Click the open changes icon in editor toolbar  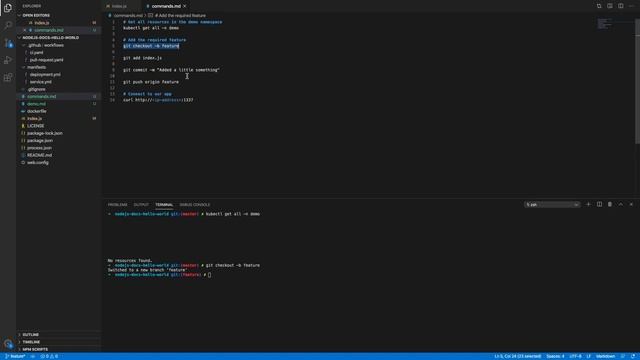click(x=599, y=6)
